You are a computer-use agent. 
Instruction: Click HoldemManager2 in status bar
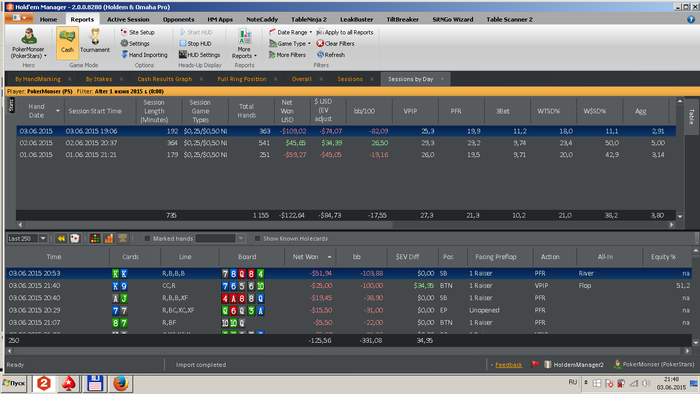tap(574, 365)
